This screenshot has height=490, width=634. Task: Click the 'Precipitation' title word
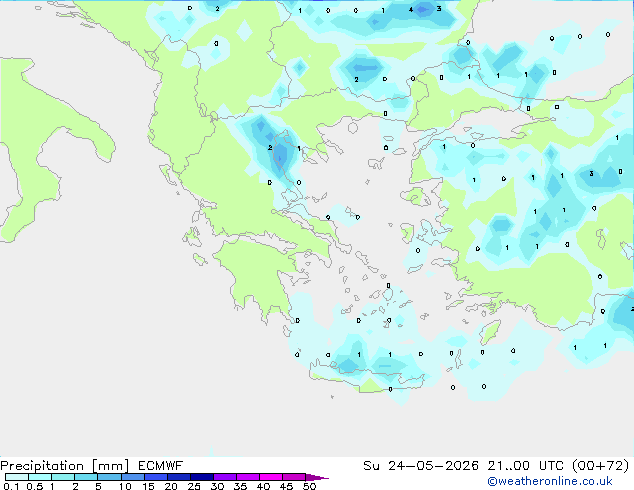42,466
